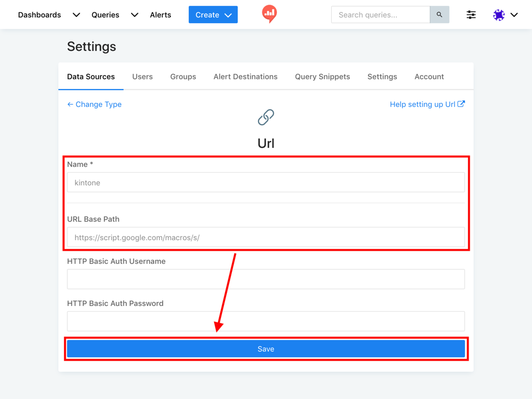Open the settings sliders icon
Screen dimensions: 532x399
click(x=471, y=15)
